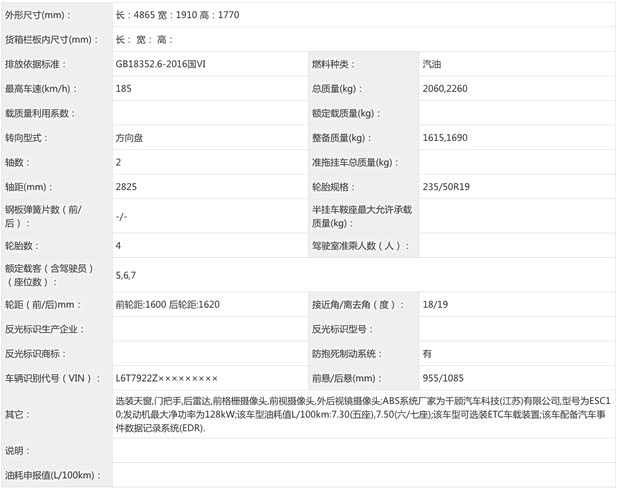Select the approach/departure angle value 18/19
The width and height of the screenshot is (620, 490).
(x=434, y=304)
